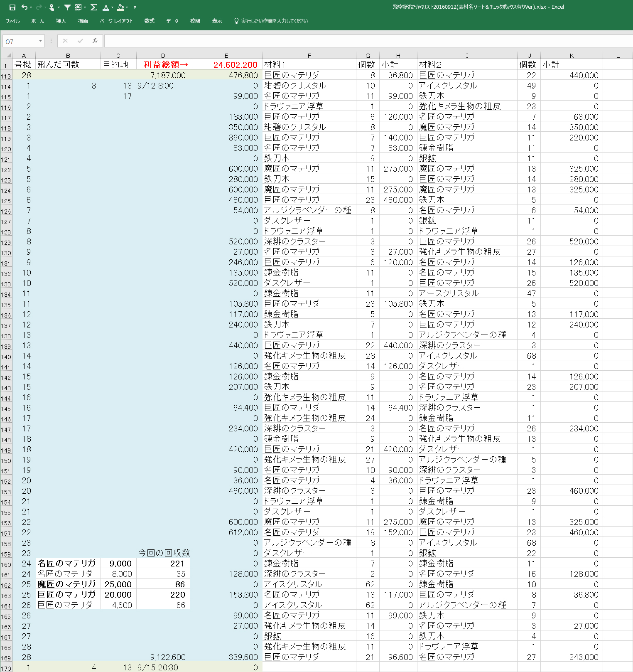Switch to the データ ribbon tab
Image resolution: width=633 pixels, height=672 pixels.
tap(172, 21)
